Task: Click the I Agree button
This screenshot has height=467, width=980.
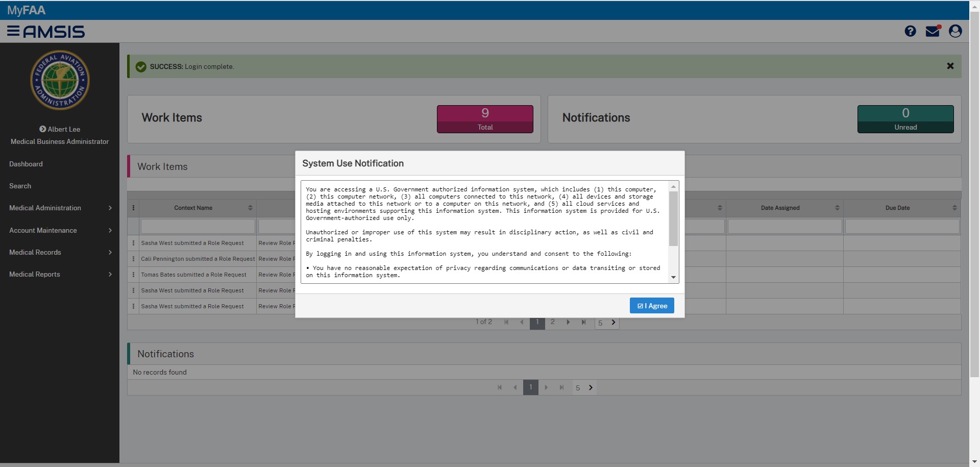Action: [652, 306]
